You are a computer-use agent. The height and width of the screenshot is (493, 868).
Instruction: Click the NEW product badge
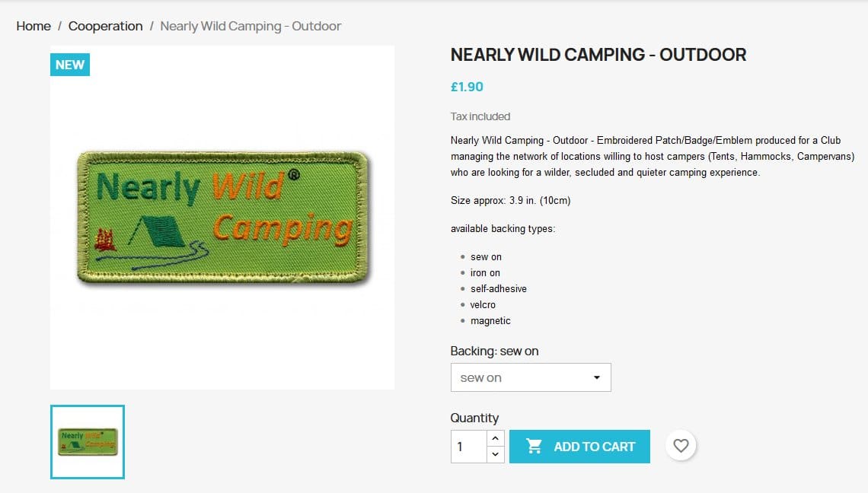pyautogui.click(x=70, y=65)
